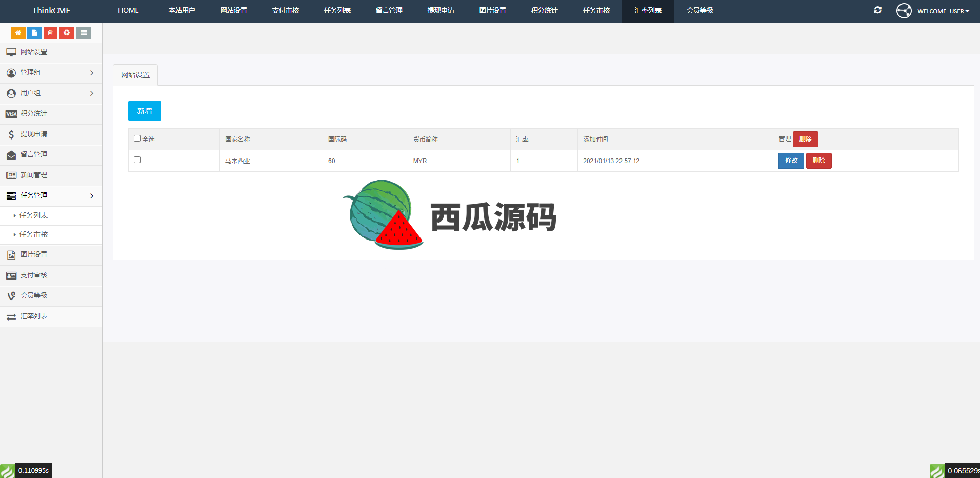The image size is (980, 478).
Task: Click the orange home shortcut icon
Action: tap(18, 33)
